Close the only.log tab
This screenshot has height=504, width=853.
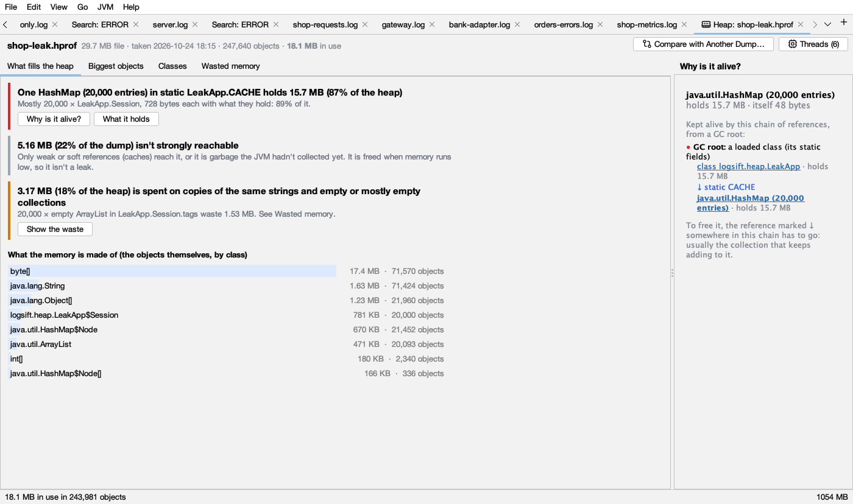[55, 25]
